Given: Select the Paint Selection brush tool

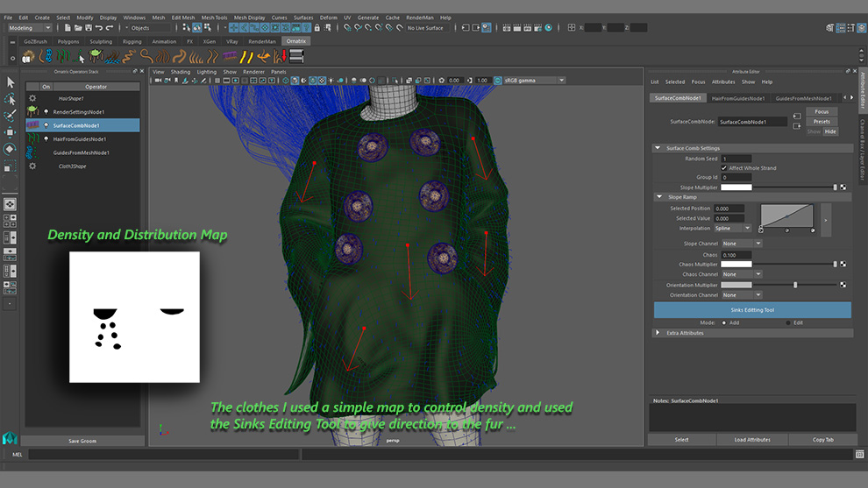Looking at the screenshot, I should pos(11,116).
